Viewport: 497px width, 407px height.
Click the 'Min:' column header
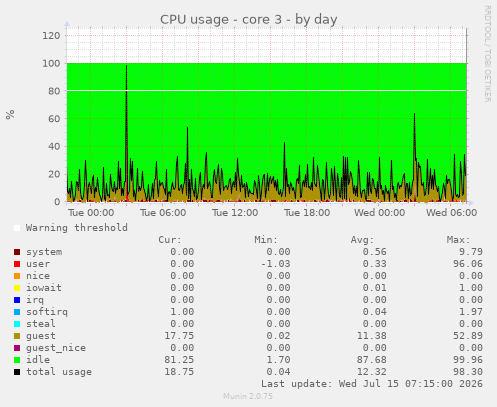click(x=266, y=240)
